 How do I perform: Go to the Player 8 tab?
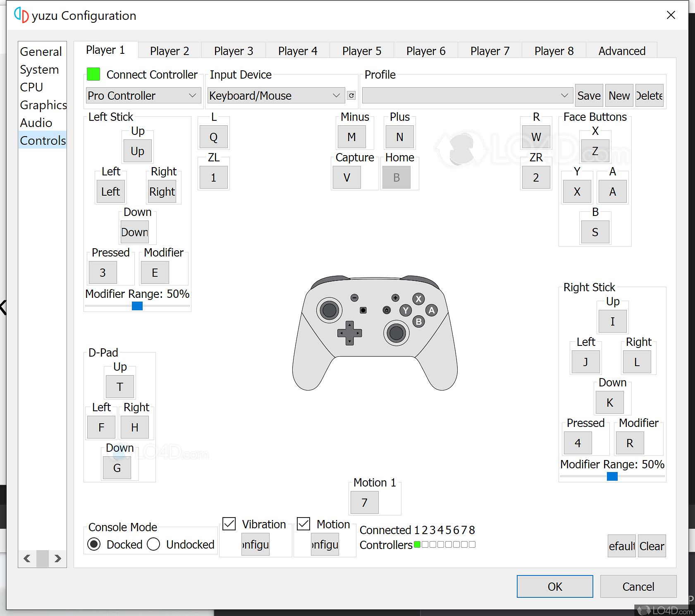pyautogui.click(x=554, y=51)
